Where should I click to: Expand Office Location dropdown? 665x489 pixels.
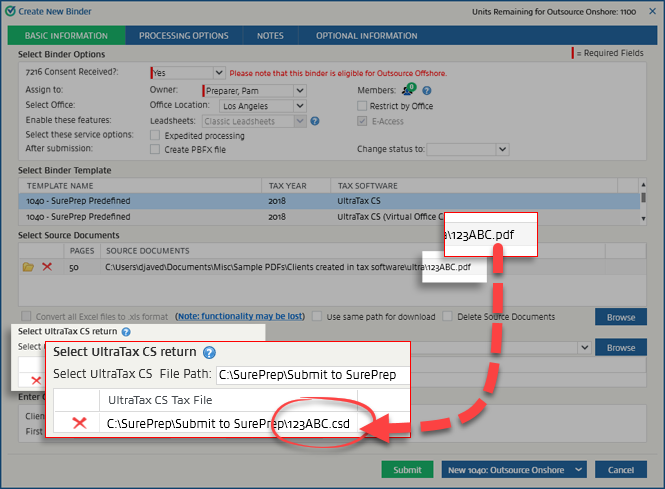[299, 106]
